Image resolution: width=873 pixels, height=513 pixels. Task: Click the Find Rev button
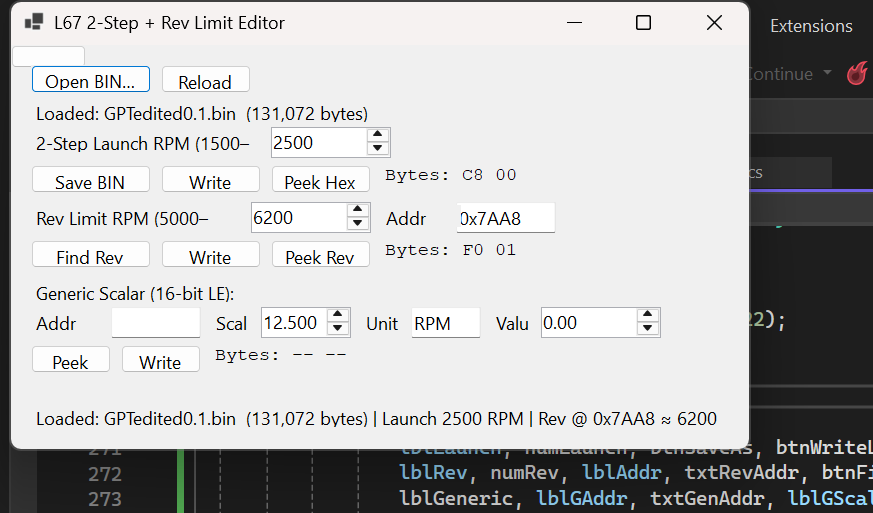coord(91,256)
